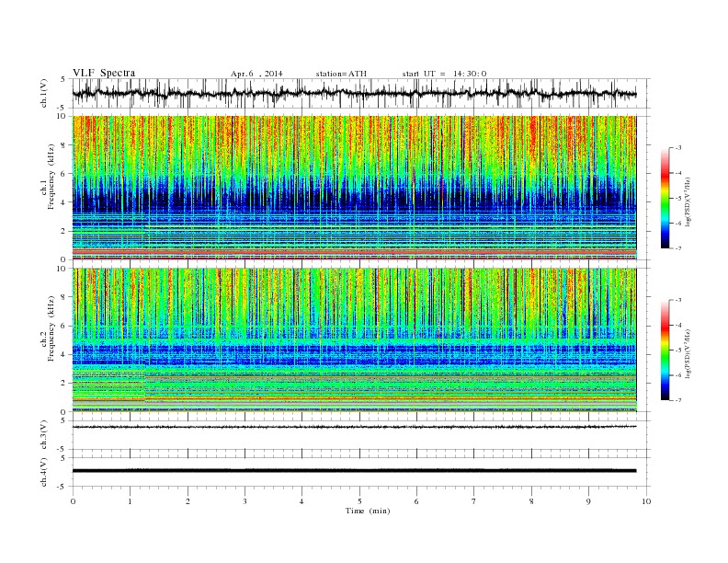Image resolution: width=728 pixels, height=563 pixels.
Task: Click the "ch.3(V)" axis label
Action: tap(44, 435)
